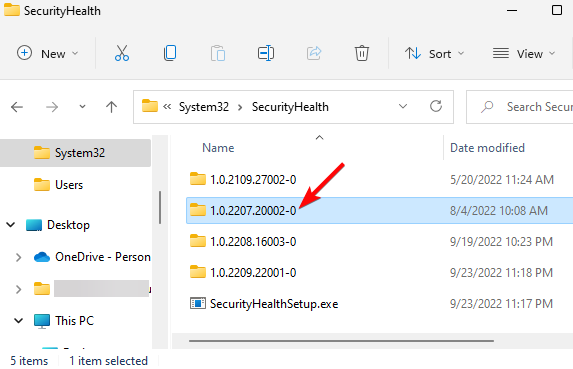573x369 pixels.
Task: Open the View layout dropdown
Action: (x=524, y=53)
